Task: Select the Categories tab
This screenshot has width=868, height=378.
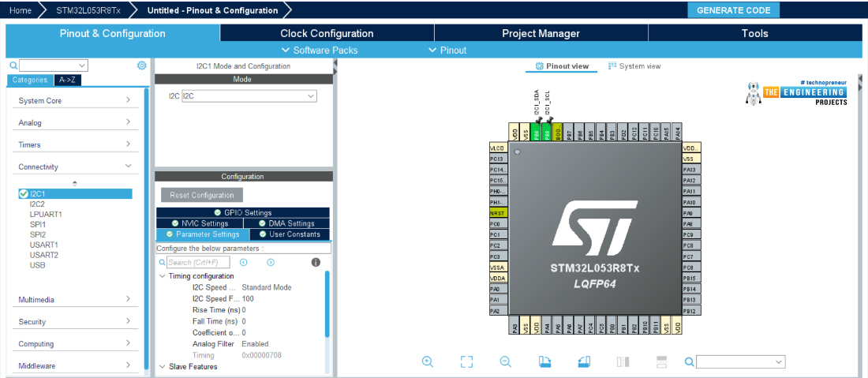Action: click(x=30, y=80)
